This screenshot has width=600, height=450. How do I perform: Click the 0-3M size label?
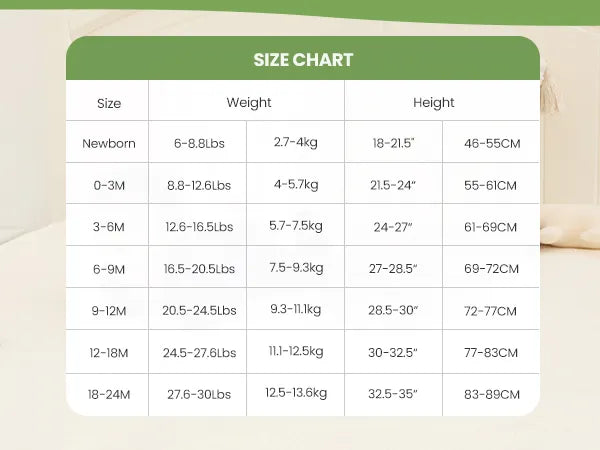[x=109, y=185]
